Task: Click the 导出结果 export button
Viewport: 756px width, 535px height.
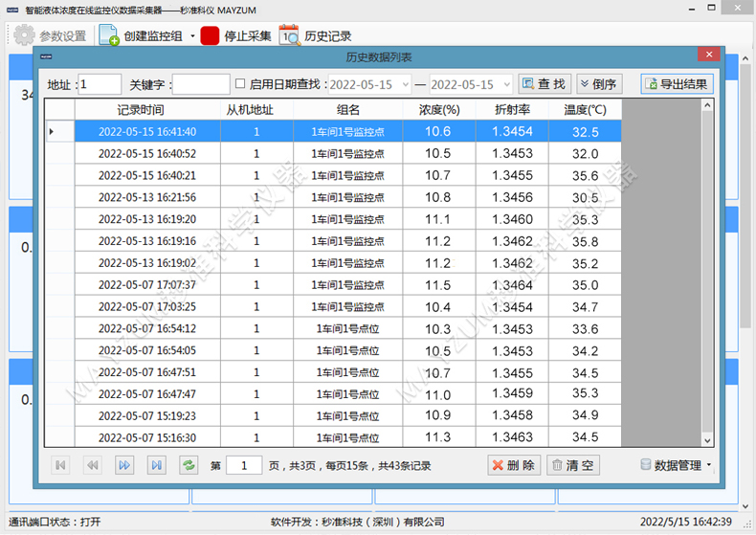Action: pos(677,84)
